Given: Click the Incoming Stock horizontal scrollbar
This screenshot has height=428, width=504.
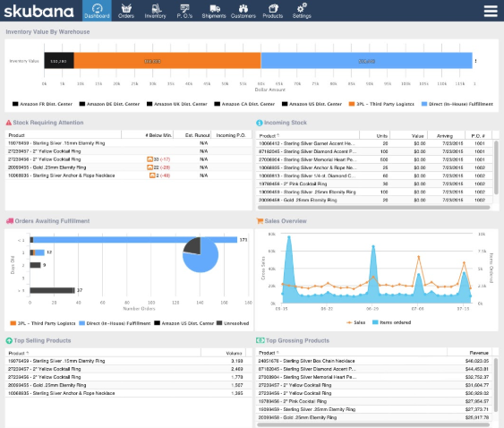Looking at the screenshot, I should coord(374,208).
